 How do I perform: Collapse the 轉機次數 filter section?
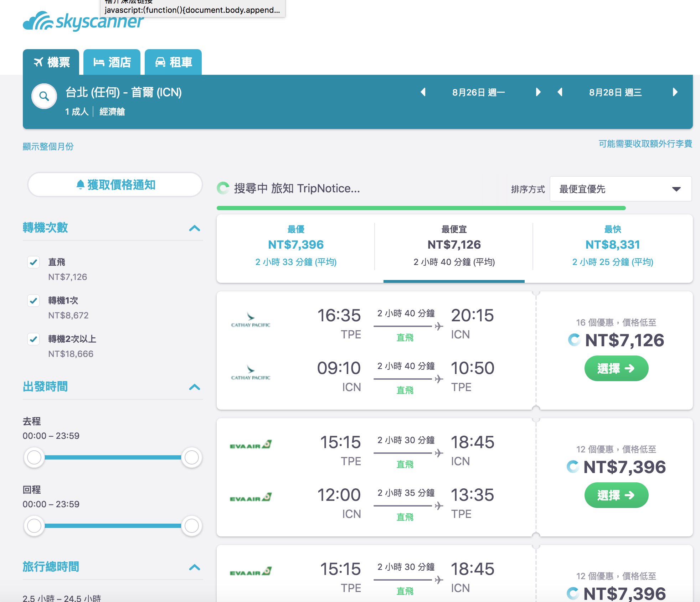point(195,228)
